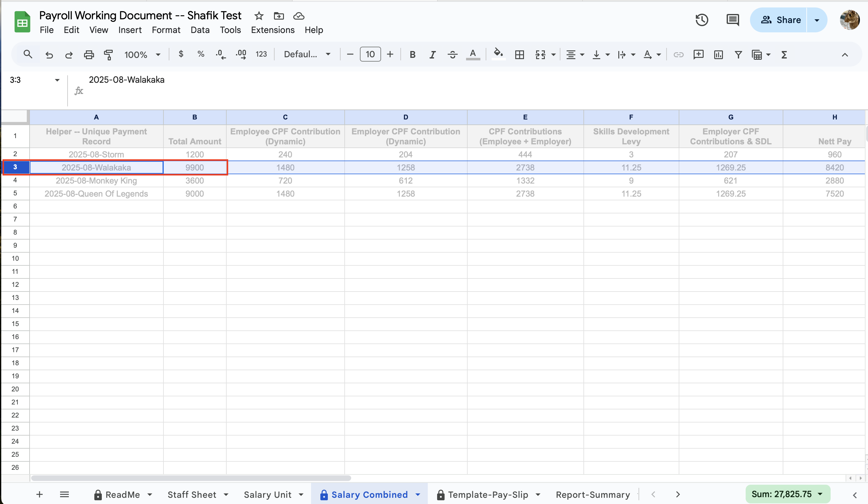Screen dimensions: 868x504
Task: Click the Print icon
Action: pyautogui.click(x=89, y=54)
